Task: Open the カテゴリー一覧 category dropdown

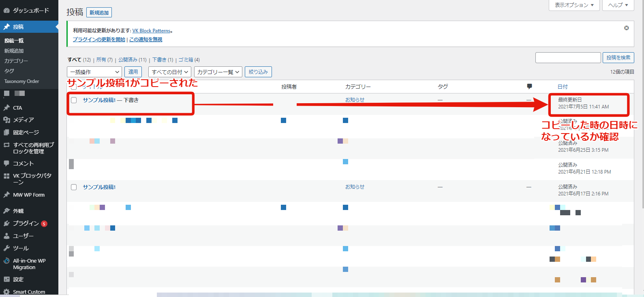Action: [218, 72]
